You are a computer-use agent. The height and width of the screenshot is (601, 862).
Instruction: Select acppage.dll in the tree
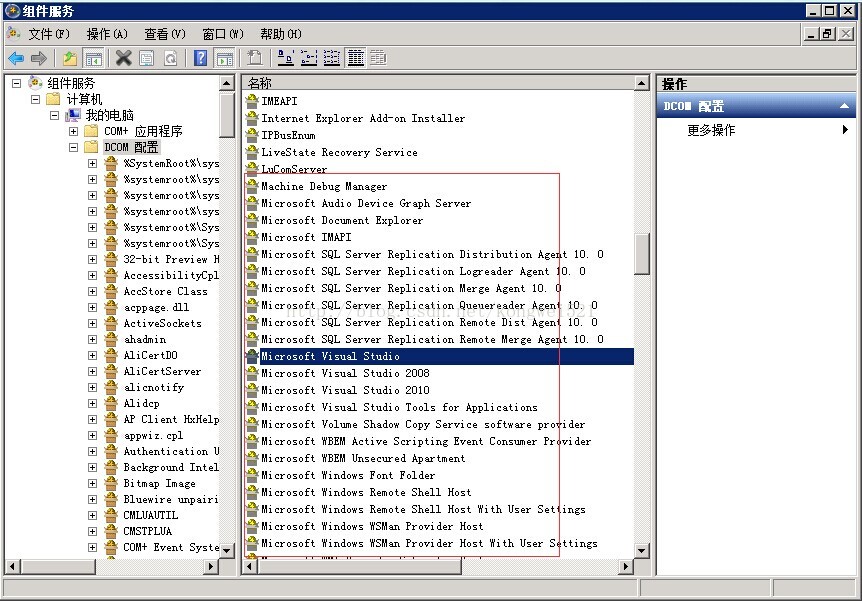pos(156,307)
